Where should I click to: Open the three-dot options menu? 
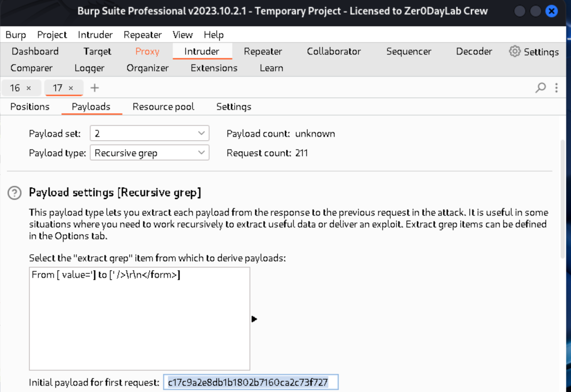point(556,88)
